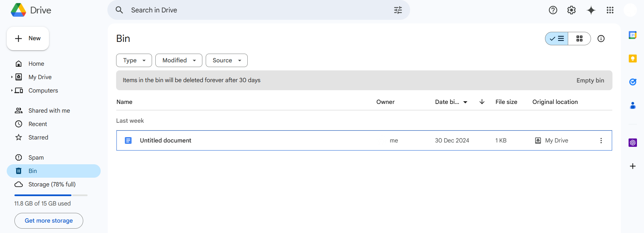
Task: Switch to list layout view
Action: click(x=557, y=39)
